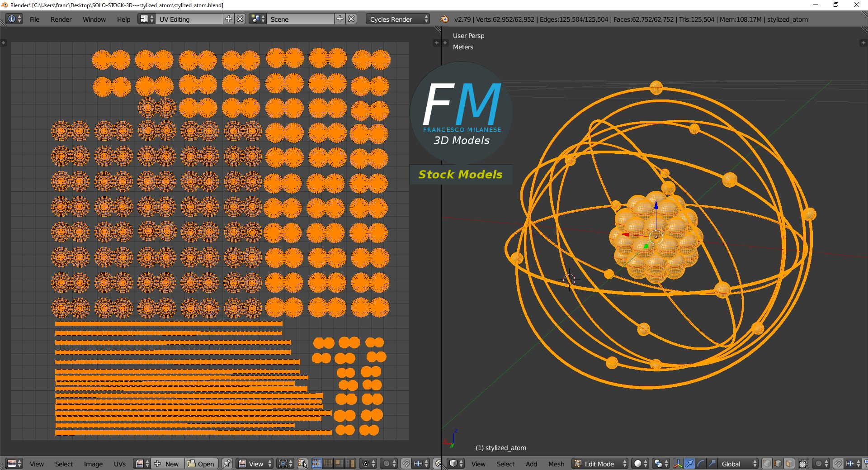Toggle pin image display
The image size is (868, 470).
(227, 464)
